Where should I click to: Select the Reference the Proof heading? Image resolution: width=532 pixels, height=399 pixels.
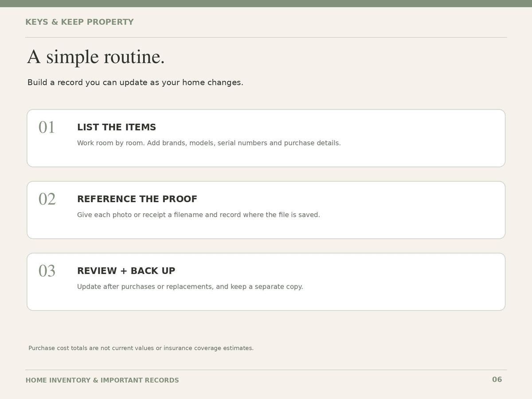click(x=137, y=199)
